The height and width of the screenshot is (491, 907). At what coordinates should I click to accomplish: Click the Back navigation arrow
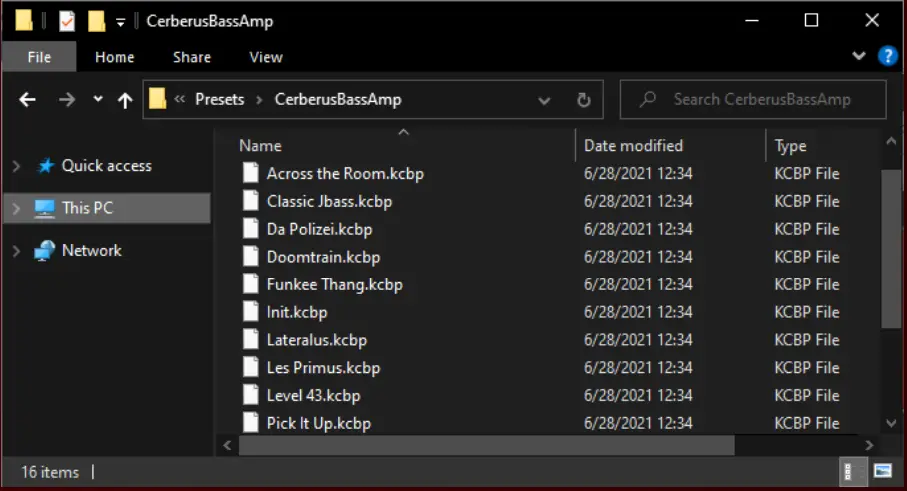point(27,100)
